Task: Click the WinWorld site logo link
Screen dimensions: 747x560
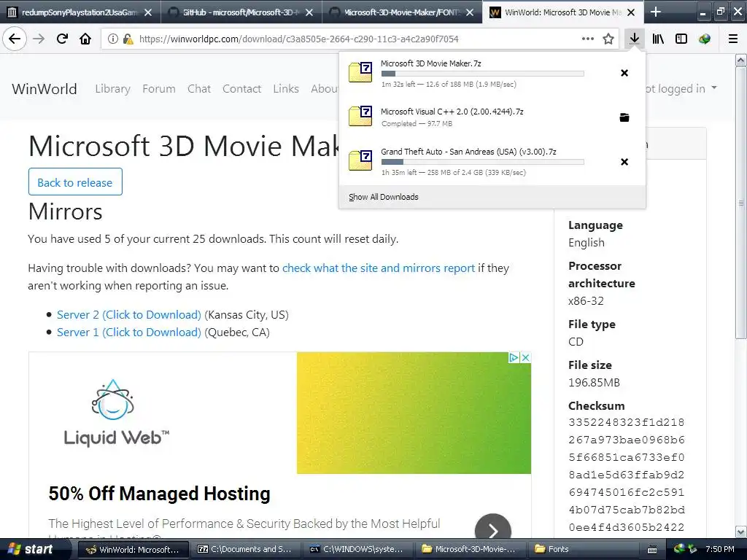Action: pyautogui.click(x=44, y=88)
